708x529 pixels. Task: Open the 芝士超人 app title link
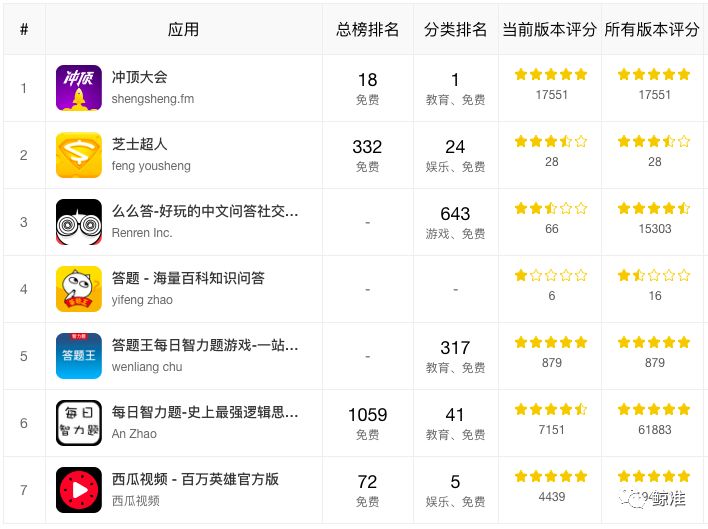click(x=140, y=144)
